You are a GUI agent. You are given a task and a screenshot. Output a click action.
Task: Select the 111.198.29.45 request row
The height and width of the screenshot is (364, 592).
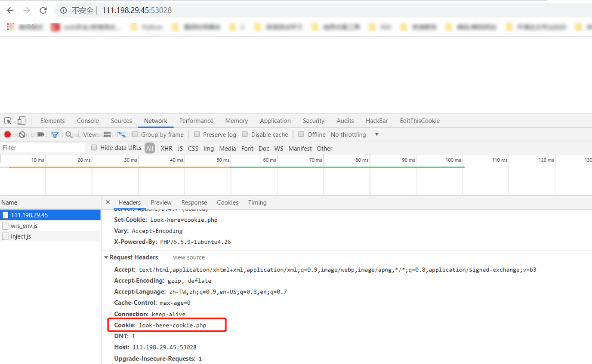click(x=50, y=215)
